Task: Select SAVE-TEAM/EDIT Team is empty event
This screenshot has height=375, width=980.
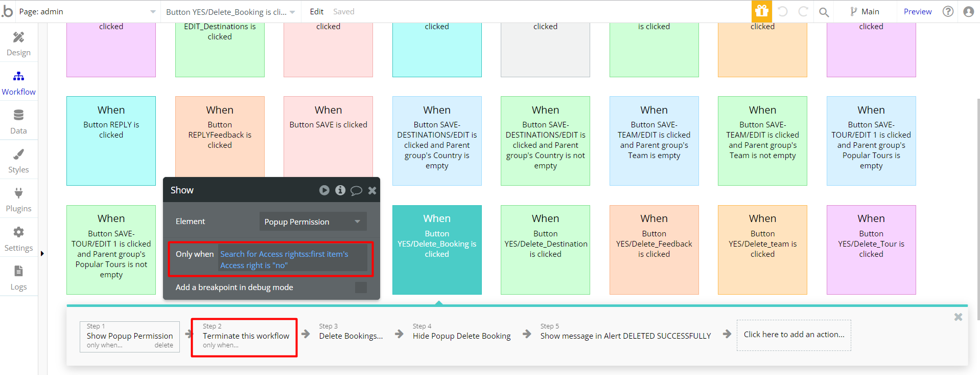Action: (x=654, y=141)
